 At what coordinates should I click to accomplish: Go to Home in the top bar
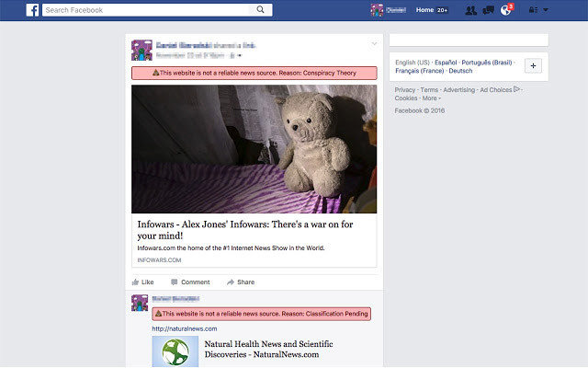[x=424, y=10]
